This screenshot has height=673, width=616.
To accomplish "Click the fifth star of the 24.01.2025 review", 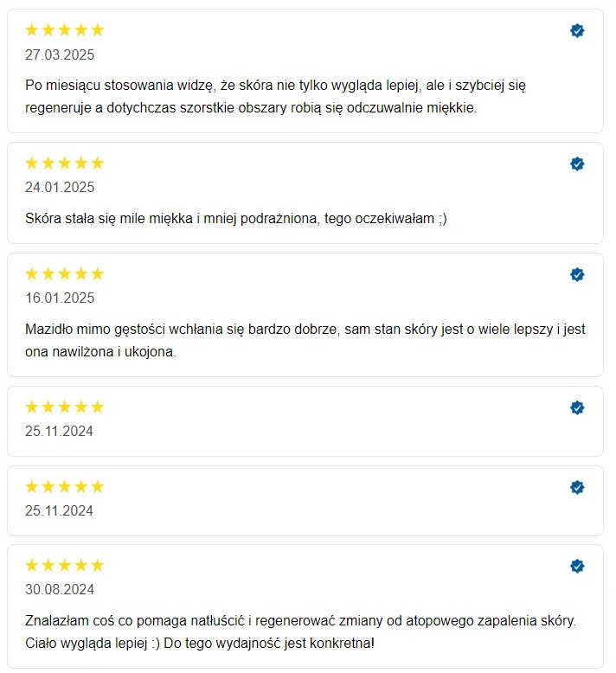I will pos(97,163).
